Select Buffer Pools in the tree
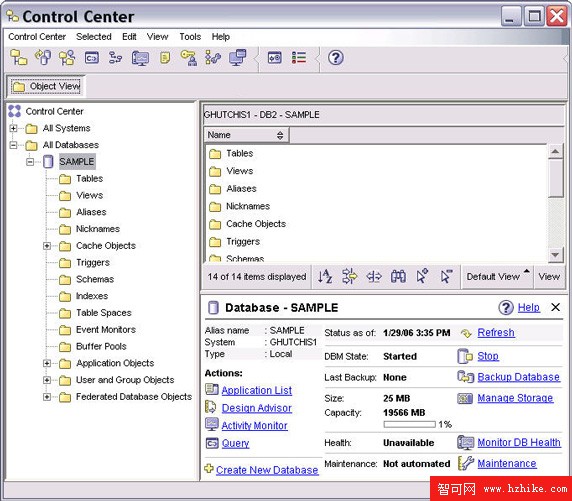The image size is (572, 501). point(101,346)
